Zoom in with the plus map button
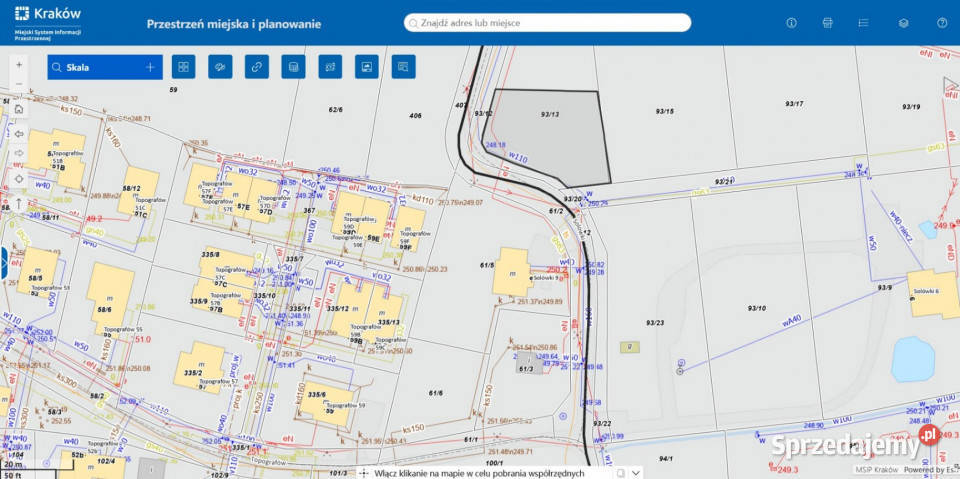The width and height of the screenshot is (960, 479). click(x=19, y=64)
